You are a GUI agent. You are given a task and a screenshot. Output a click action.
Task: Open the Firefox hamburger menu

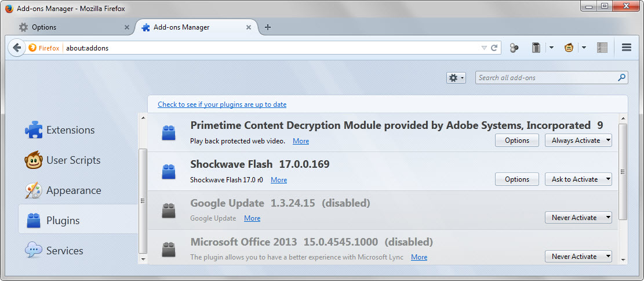pos(627,48)
